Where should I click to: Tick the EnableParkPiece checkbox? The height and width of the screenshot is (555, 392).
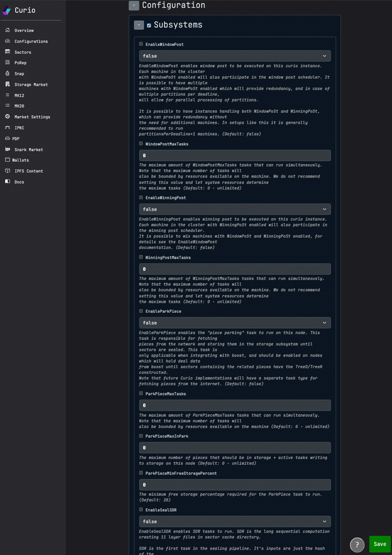[x=141, y=311]
